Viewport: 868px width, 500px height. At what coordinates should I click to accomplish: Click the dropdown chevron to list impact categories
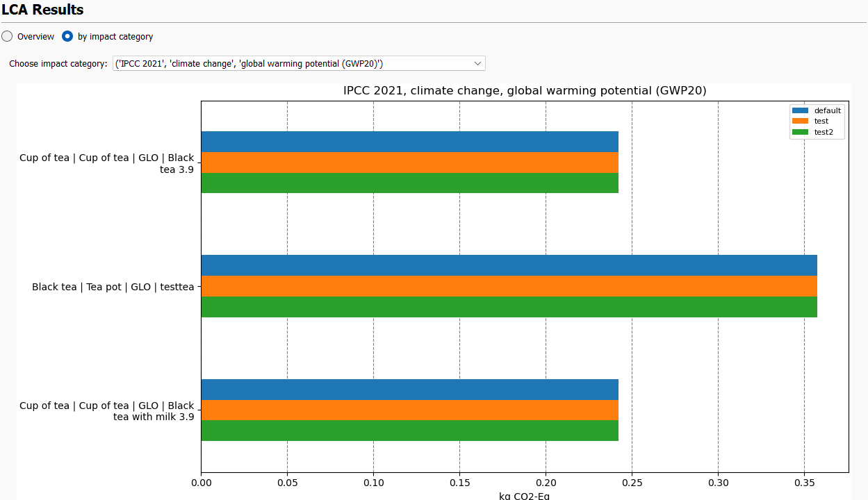point(477,63)
